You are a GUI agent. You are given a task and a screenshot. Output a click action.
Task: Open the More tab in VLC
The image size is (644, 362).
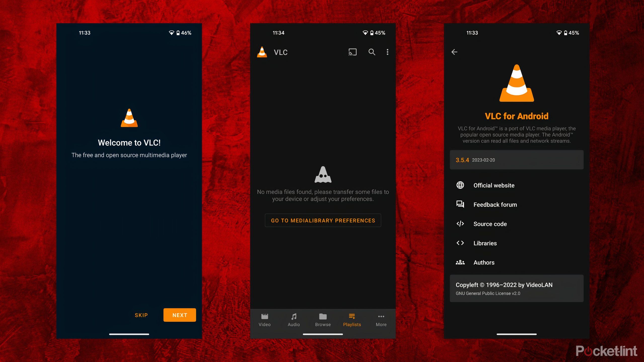(381, 319)
